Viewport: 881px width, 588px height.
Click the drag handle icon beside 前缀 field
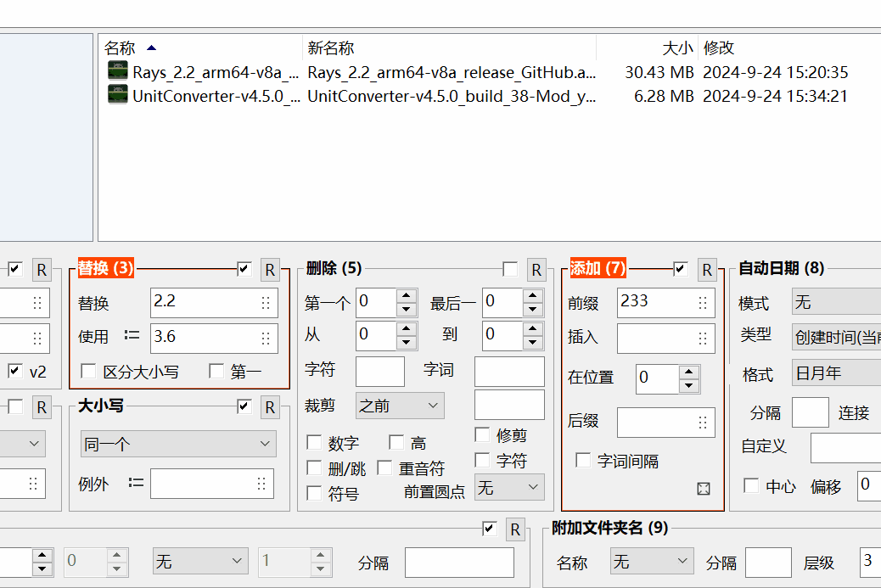pos(703,302)
